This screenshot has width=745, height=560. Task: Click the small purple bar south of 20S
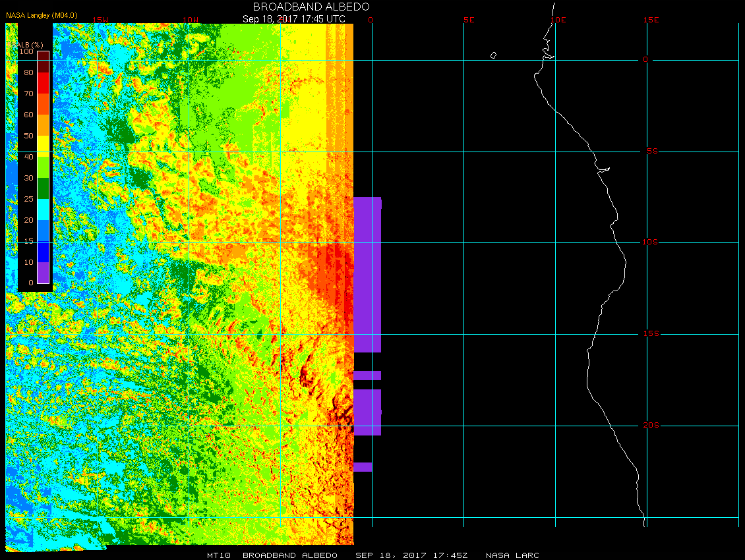pyautogui.click(x=363, y=467)
